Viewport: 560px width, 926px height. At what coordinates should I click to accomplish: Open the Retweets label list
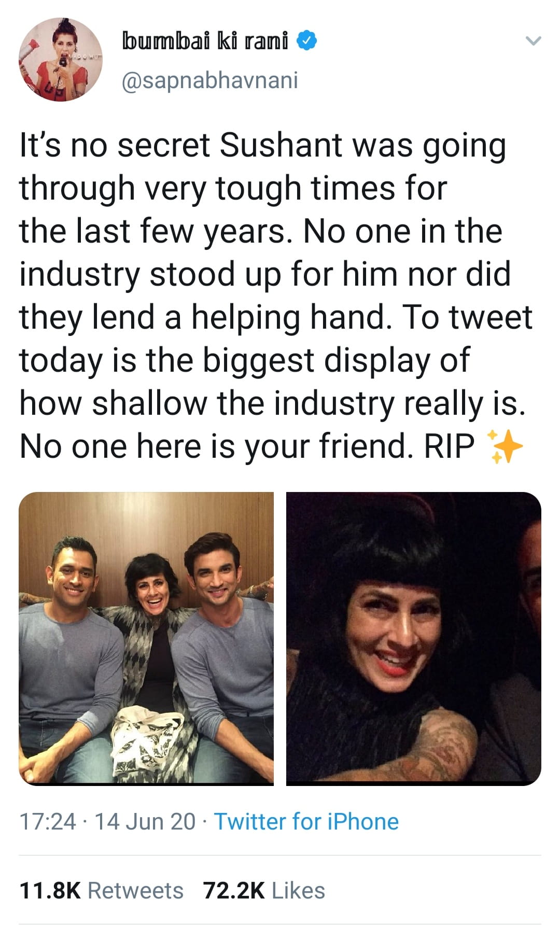tap(135, 891)
